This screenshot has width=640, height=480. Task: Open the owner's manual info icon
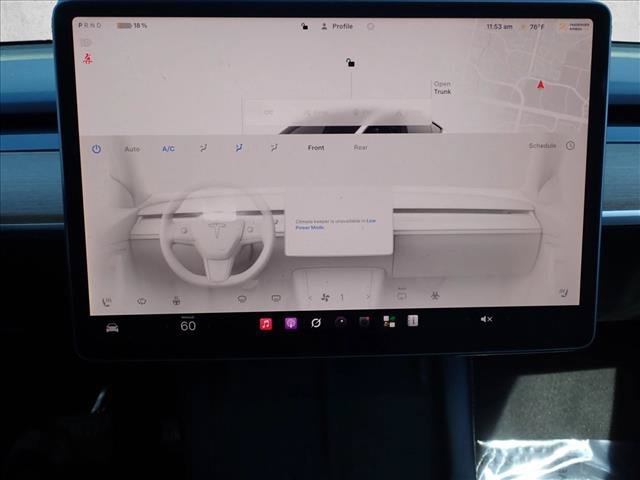413,321
